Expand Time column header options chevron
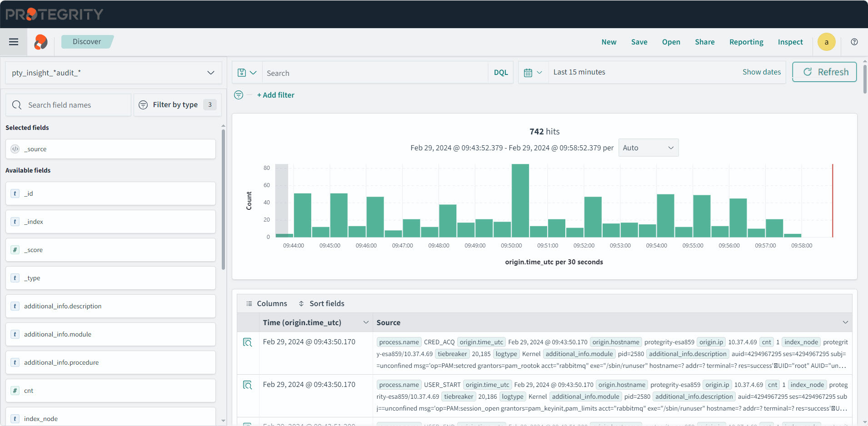Image resolution: width=868 pixels, height=426 pixels. point(366,322)
